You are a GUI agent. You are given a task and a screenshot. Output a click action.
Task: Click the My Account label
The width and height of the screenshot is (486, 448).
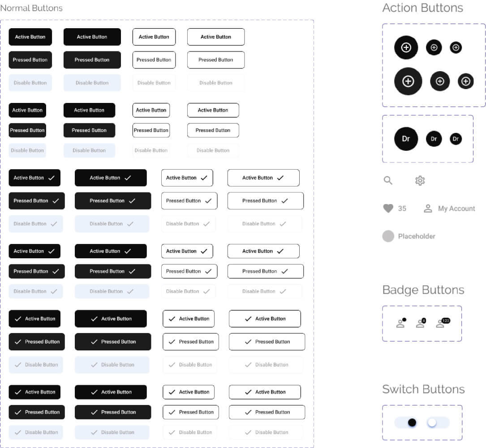[x=456, y=209]
